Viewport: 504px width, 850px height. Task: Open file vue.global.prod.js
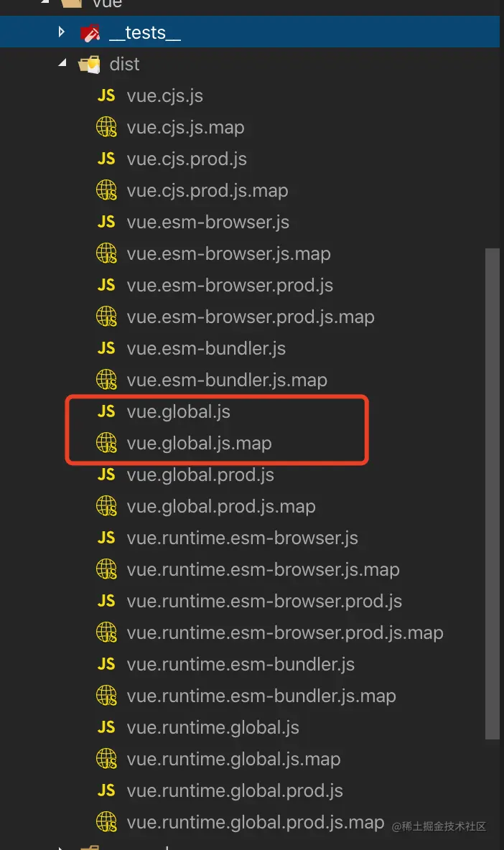pyautogui.click(x=200, y=475)
